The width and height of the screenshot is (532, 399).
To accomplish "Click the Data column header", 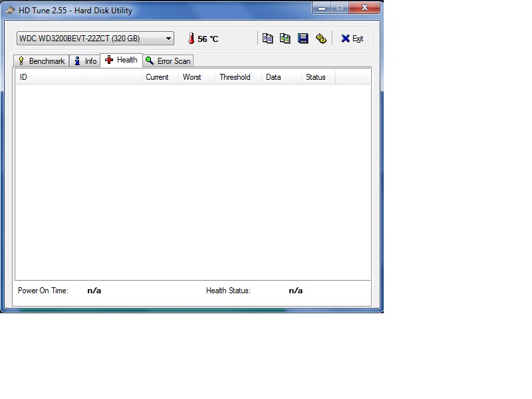I will [x=281, y=77].
